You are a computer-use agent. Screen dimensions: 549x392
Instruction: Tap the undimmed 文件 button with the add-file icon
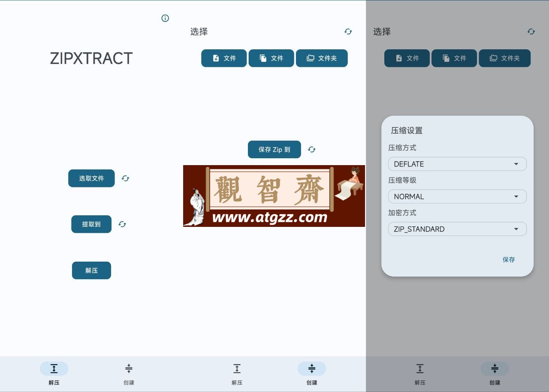224,58
